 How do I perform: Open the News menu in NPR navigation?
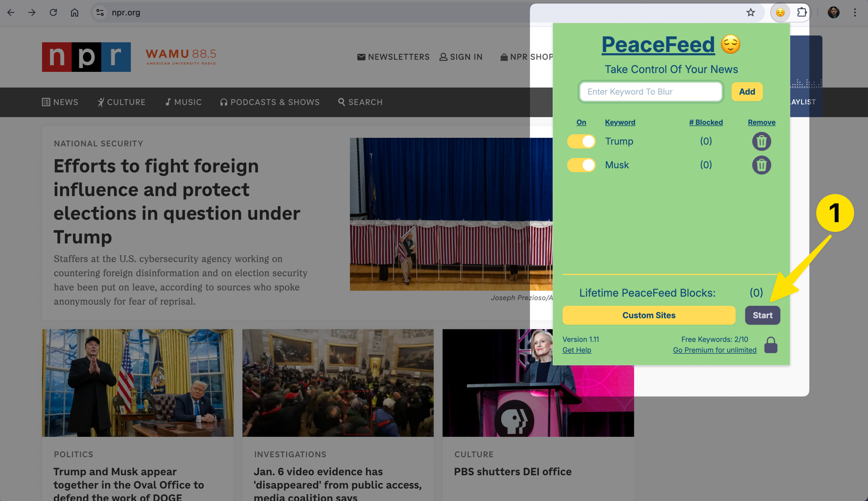60,102
